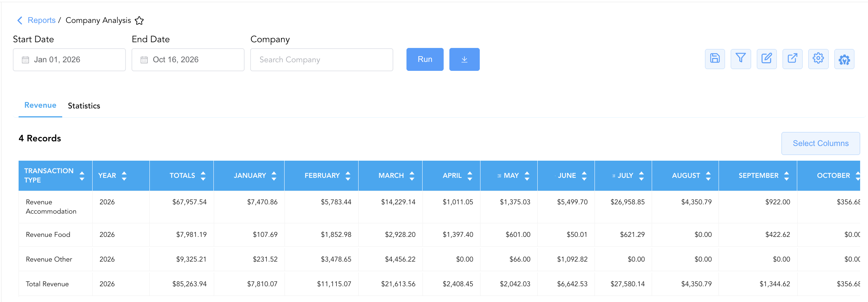Sort by Transaction Type column
868x302 pixels.
[x=82, y=176]
